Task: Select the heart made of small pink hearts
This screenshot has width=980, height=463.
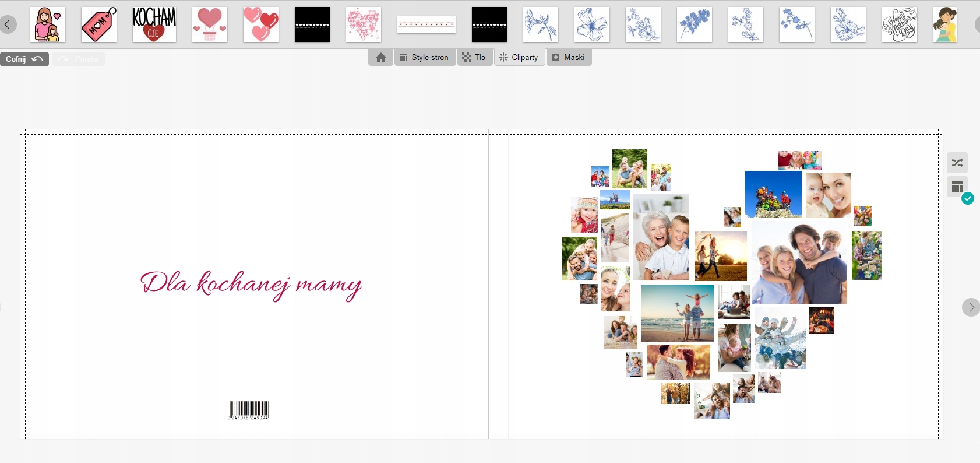Action: pos(363,24)
